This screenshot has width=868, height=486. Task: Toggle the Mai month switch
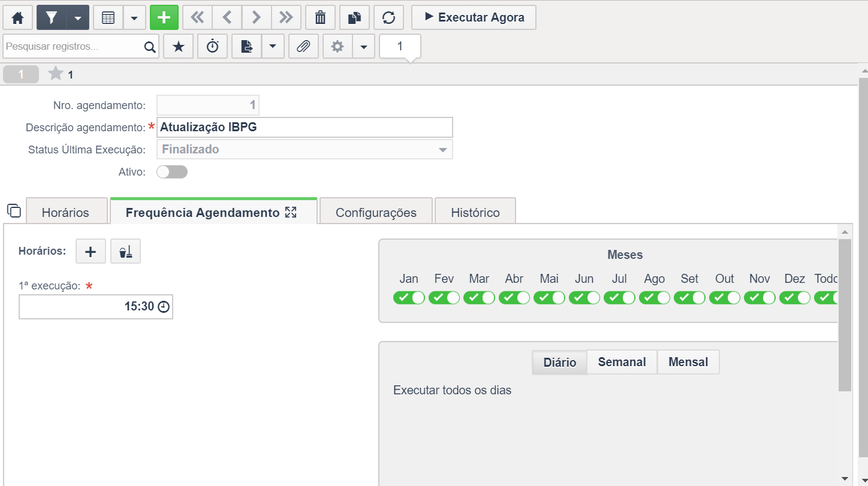coord(549,297)
